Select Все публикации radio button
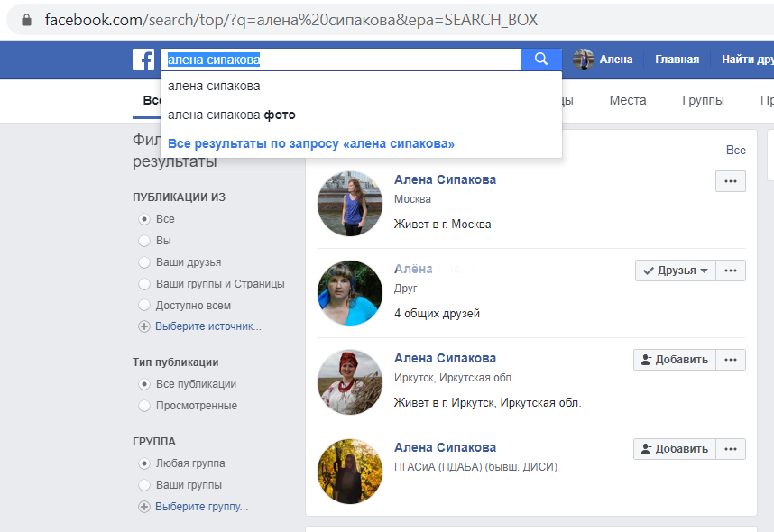Screen dimensions: 774x532 click(144, 384)
